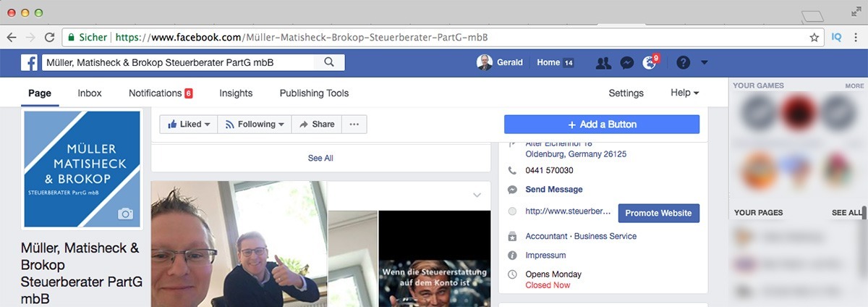Open the Steuererstattung video thumbnail
This screenshot has height=307, width=868.
tap(435, 258)
